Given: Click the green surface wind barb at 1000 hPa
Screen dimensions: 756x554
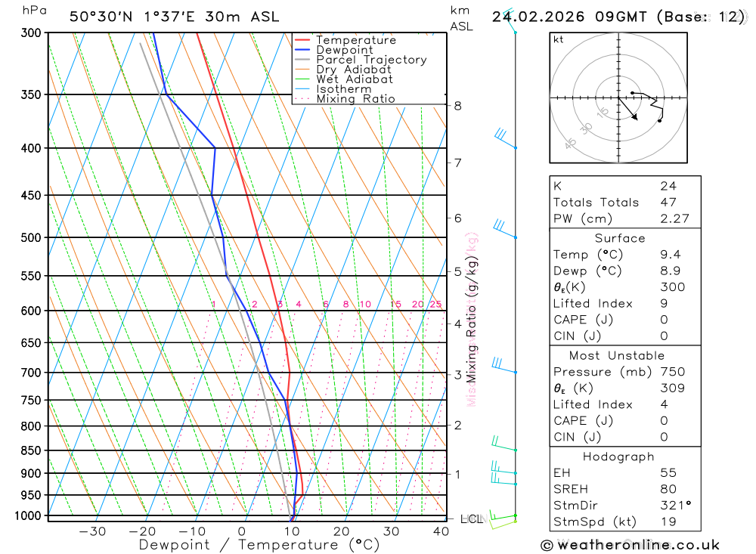Looking at the screenshot, I should tap(503, 515).
